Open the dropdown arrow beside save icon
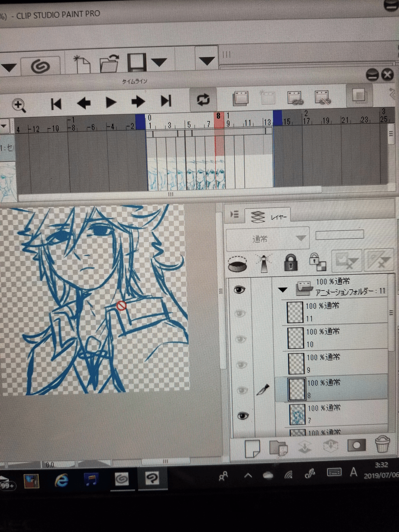The height and width of the screenshot is (532, 399). coord(159,63)
